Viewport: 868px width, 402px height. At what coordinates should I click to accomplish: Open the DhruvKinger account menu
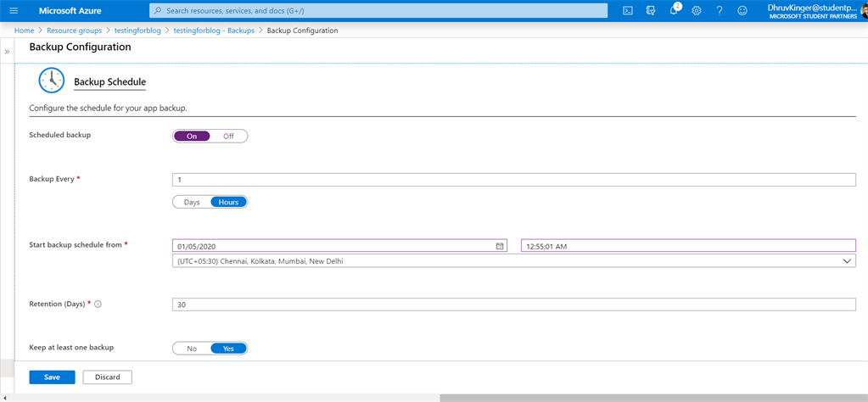[x=814, y=11]
